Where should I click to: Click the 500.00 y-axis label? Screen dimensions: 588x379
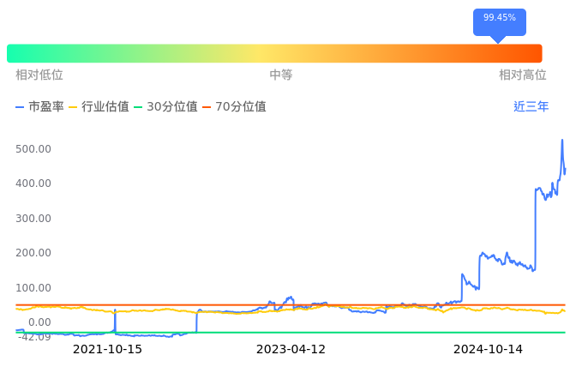(33, 148)
